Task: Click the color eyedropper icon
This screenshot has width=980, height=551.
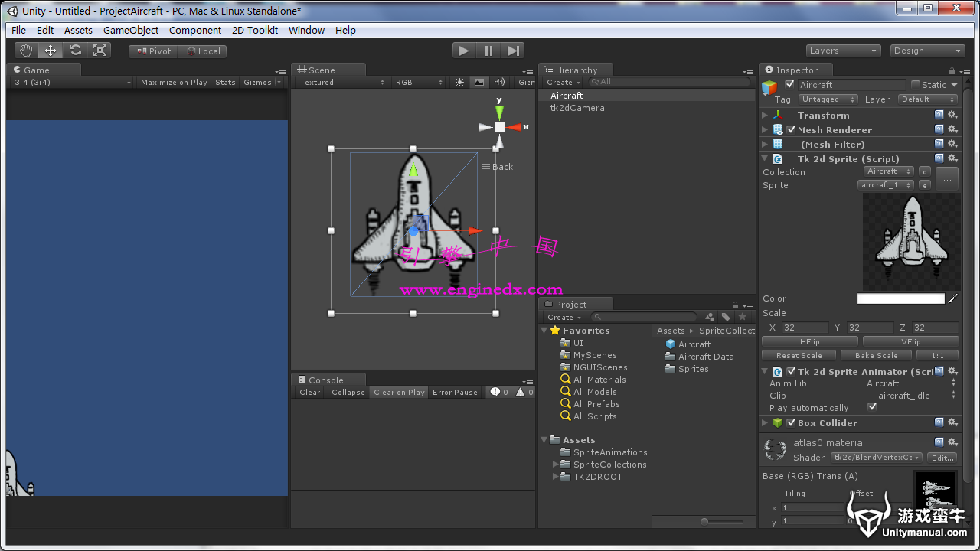Action: [953, 298]
